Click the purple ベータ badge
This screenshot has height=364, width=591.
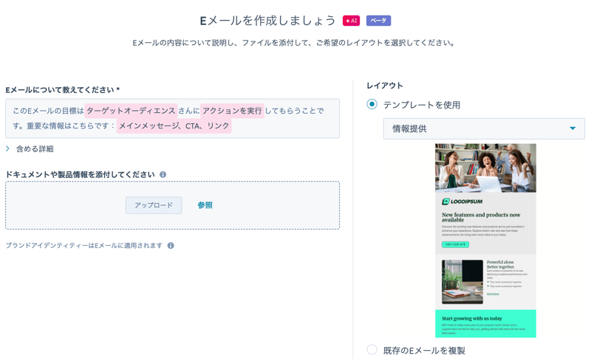tap(378, 21)
